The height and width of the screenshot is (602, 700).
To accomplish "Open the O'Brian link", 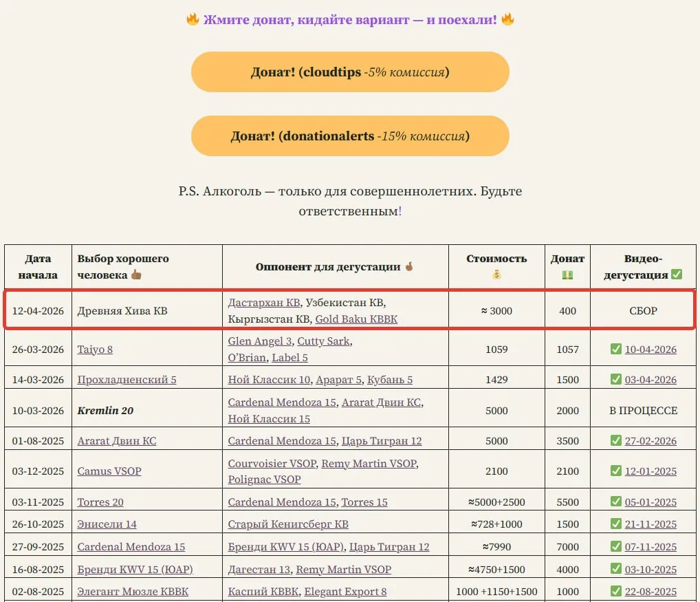I will point(247,357).
